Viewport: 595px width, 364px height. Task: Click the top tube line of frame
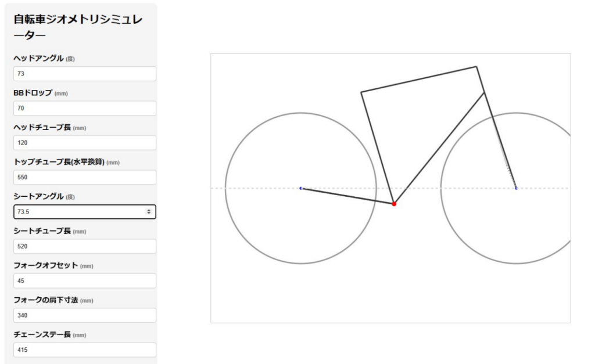click(418, 80)
